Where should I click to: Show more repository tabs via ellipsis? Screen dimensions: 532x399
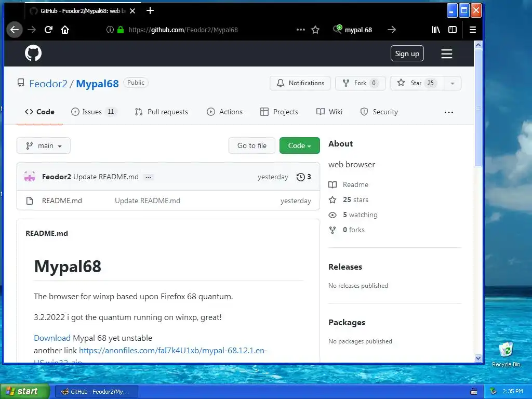[x=448, y=112]
